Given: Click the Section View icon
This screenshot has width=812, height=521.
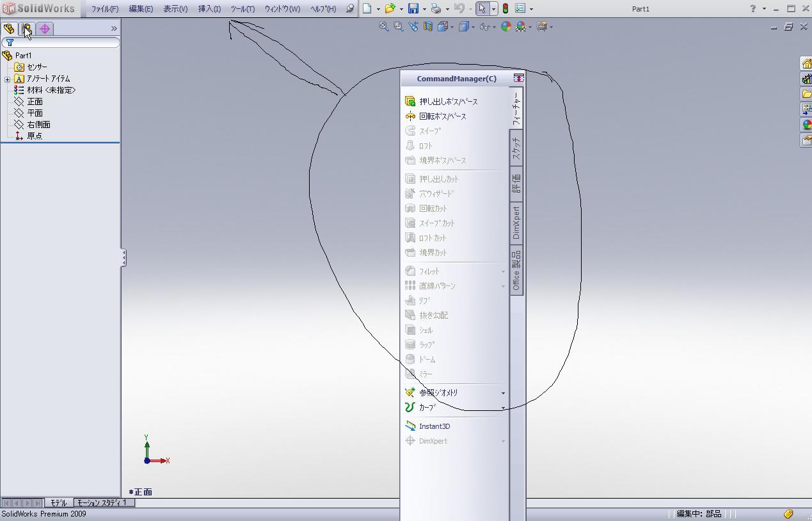Looking at the screenshot, I should pos(427,27).
